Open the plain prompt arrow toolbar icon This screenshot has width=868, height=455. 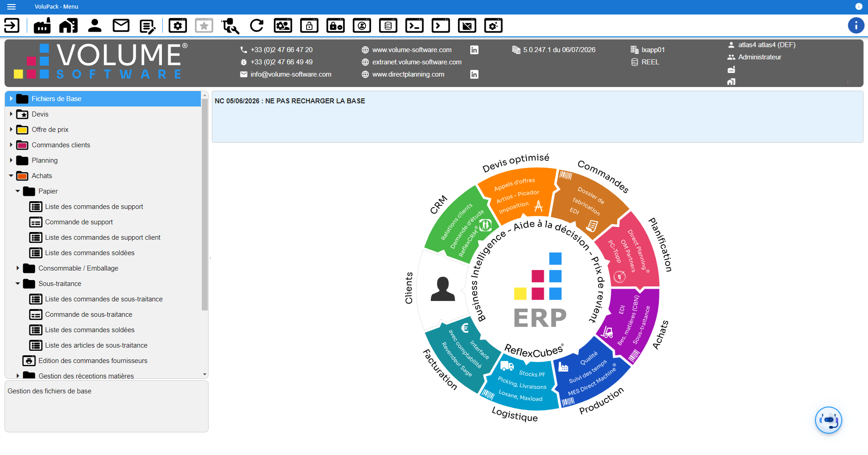point(441,26)
